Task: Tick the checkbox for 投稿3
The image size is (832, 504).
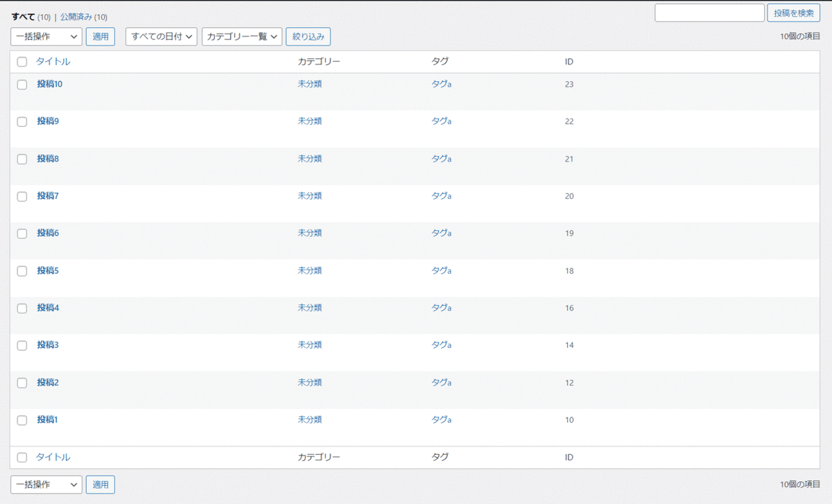Action: click(x=22, y=345)
